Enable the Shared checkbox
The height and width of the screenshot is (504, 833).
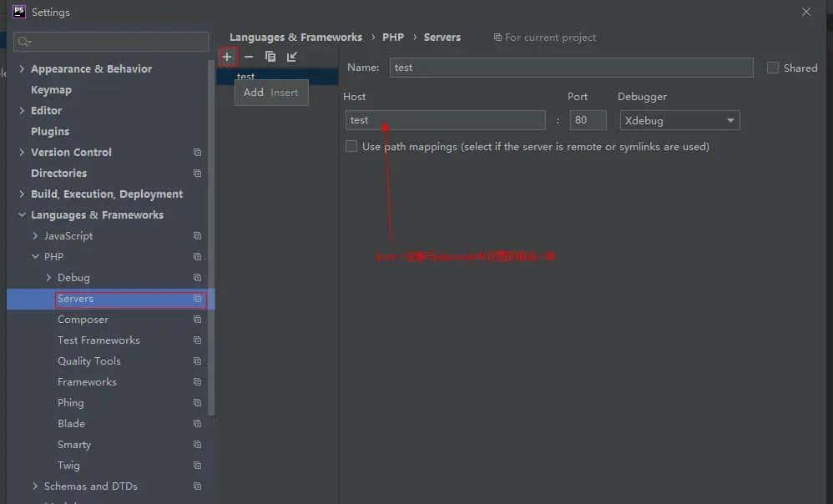(773, 68)
